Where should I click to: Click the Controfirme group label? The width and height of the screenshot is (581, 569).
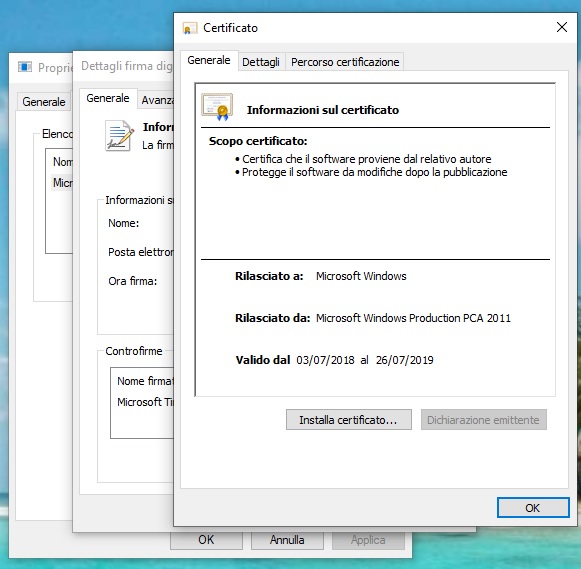pyautogui.click(x=134, y=351)
